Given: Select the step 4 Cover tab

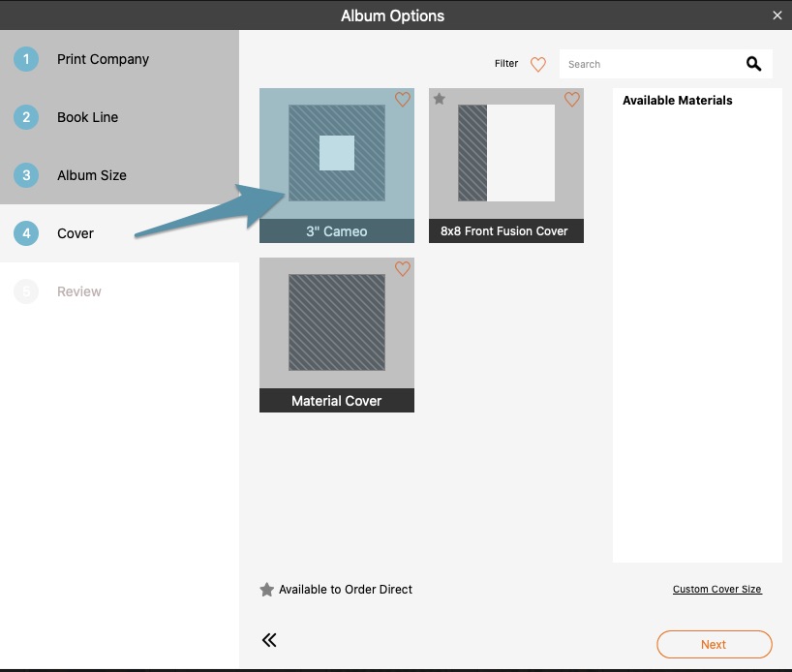Looking at the screenshot, I should (119, 233).
